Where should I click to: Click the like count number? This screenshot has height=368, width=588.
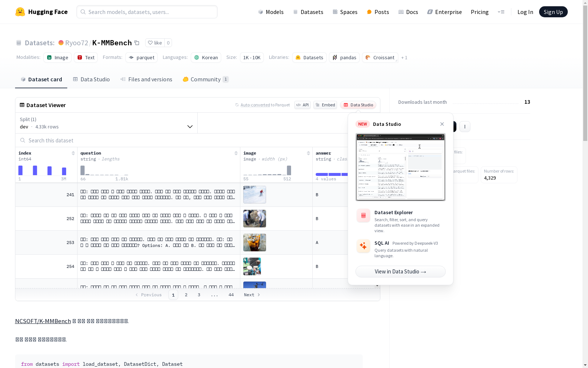(168, 43)
